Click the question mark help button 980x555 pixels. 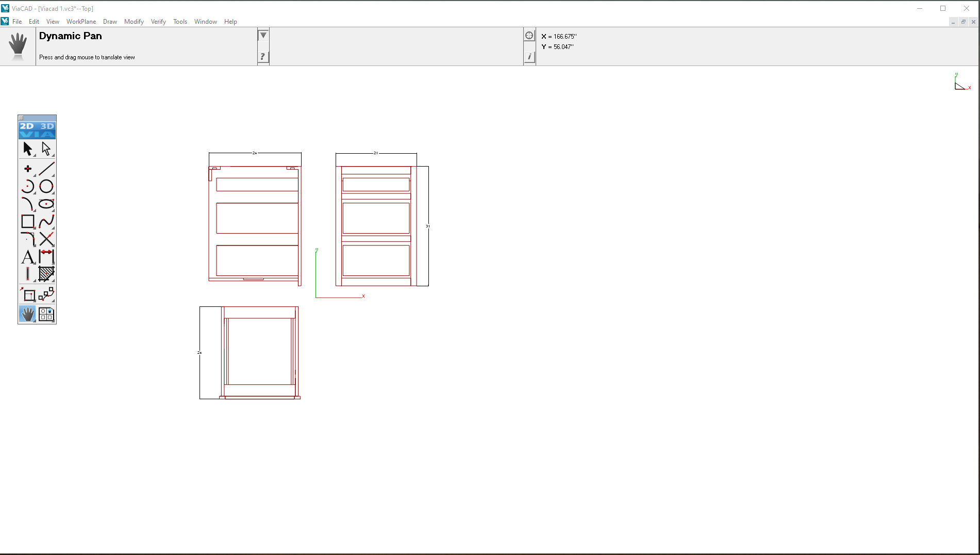pyautogui.click(x=263, y=57)
